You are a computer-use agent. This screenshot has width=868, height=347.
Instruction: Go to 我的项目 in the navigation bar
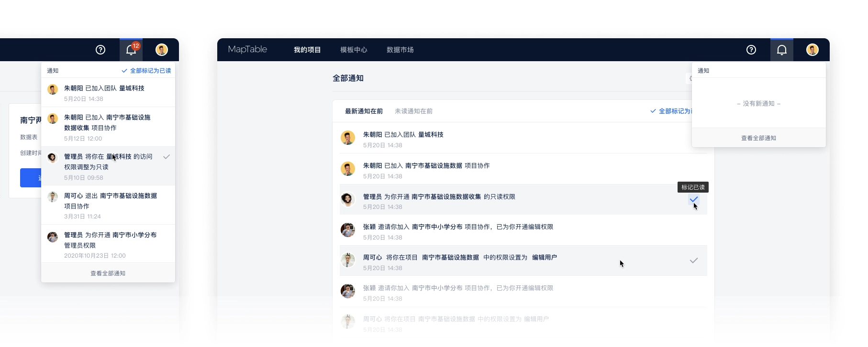pyautogui.click(x=307, y=50)
